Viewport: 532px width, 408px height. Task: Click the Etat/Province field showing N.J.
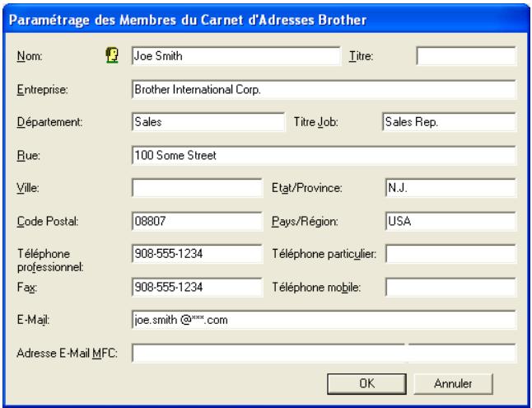tap(451, 188)
